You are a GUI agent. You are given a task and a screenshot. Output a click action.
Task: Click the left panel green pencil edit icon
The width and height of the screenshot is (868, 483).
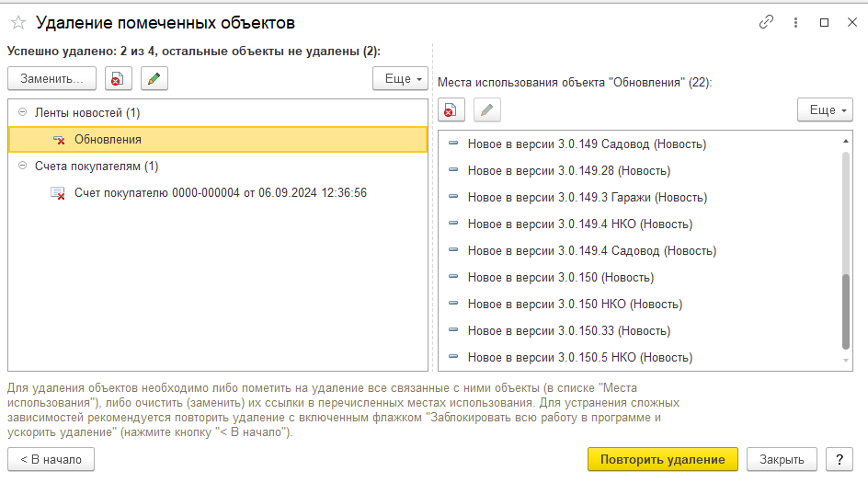pos(154,78)
